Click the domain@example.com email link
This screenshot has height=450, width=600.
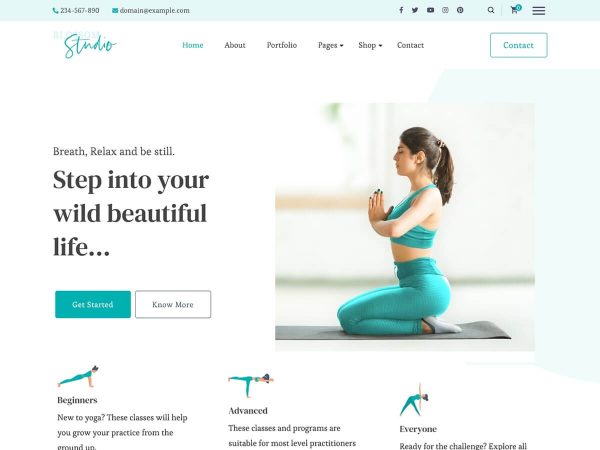pyautogui.click(x=151, y=10)
